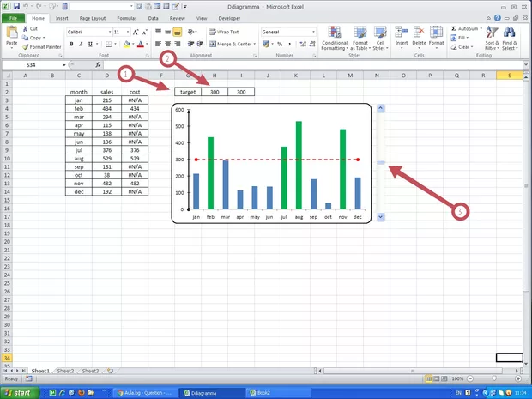Click the Decrease Font Size icon

point(144,33)
